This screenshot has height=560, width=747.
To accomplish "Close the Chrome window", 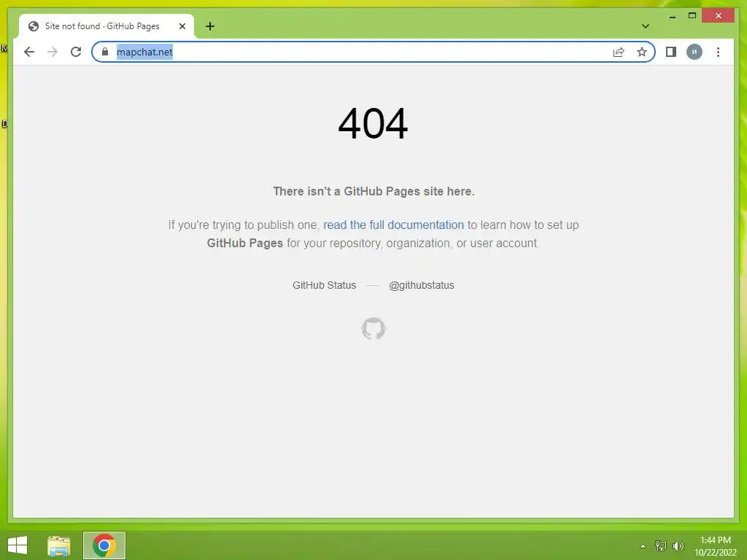I will (719, 16).
